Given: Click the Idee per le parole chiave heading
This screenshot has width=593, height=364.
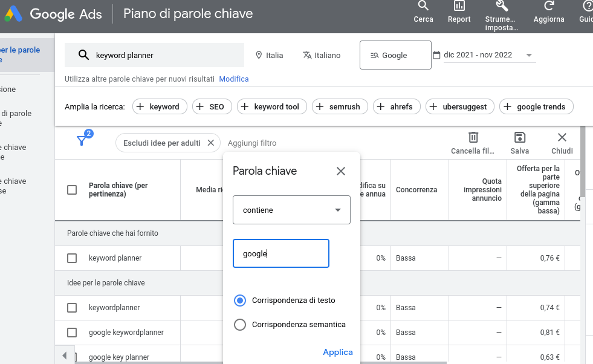Looking at the screenshot, I should point(106,283).
